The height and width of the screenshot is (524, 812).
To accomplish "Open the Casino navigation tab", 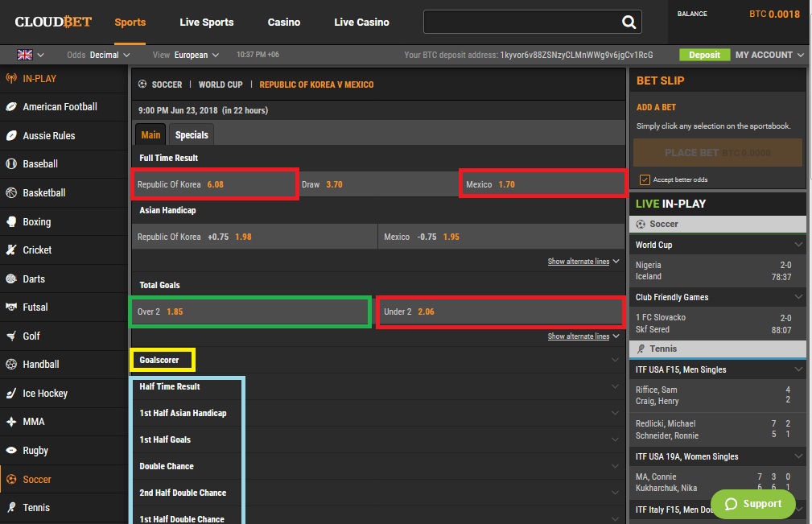I will [284, 23].
